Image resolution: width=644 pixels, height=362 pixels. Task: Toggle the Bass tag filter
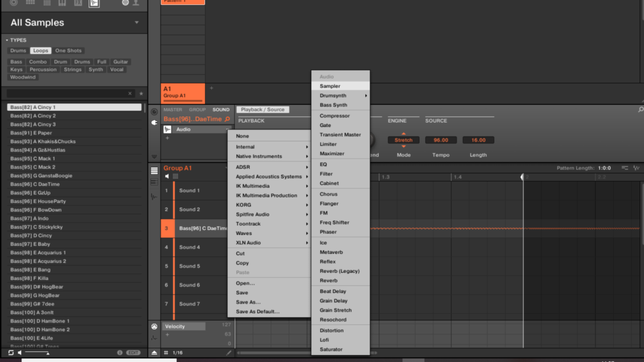coord(16,62)
